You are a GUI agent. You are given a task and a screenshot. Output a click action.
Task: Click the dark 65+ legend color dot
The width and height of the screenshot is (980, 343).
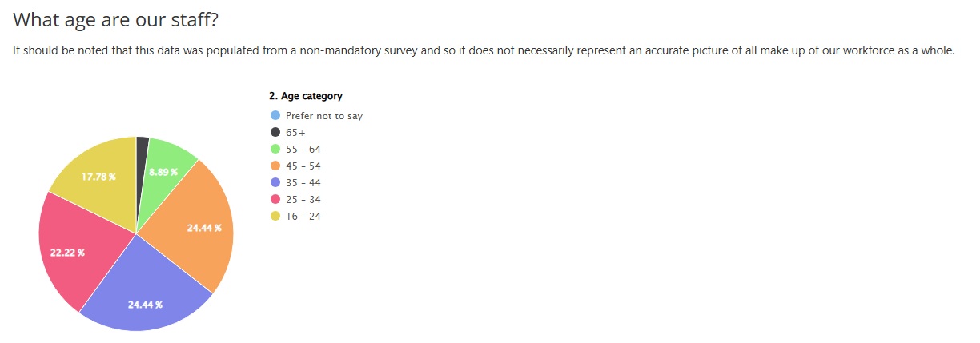pyautogui.click(x=275, y=133)
